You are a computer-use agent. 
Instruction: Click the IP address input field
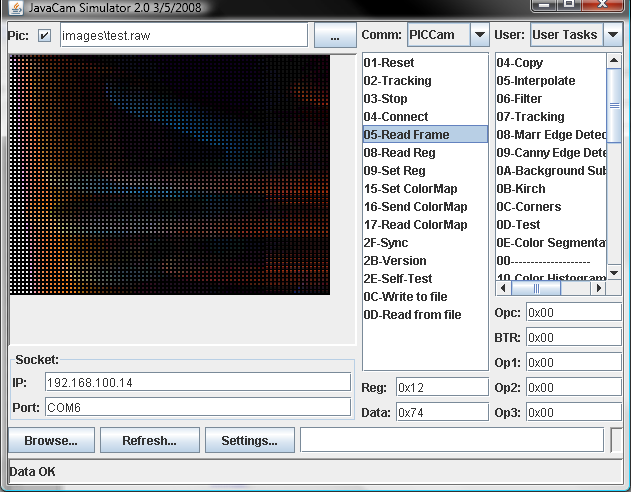197,383
